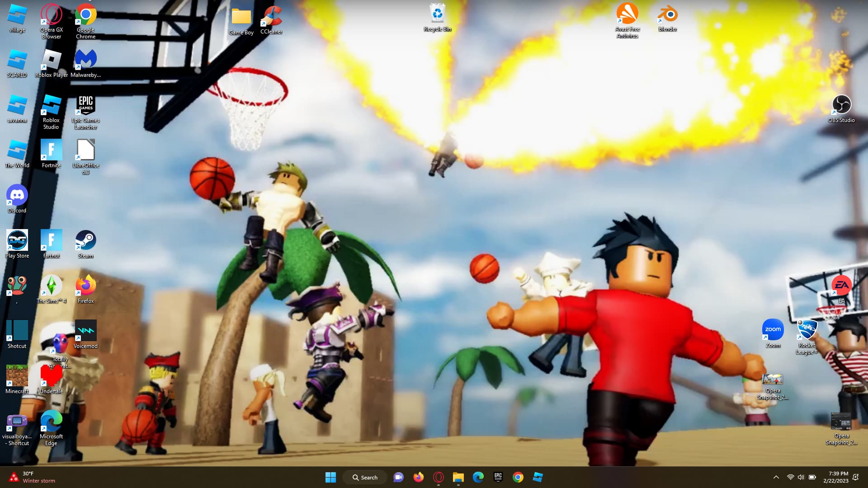The width and height of the screenshot is (868, 488).
Task: Launch OBS Studio
Action: click(x=841, y=109)
